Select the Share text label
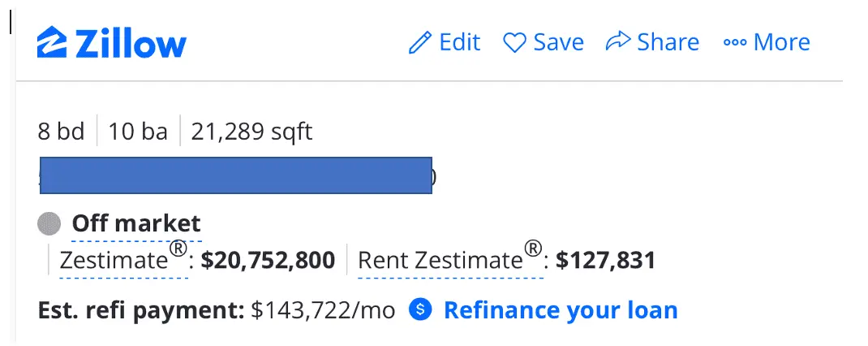This screenshot has height=346, width=868. 668,42
